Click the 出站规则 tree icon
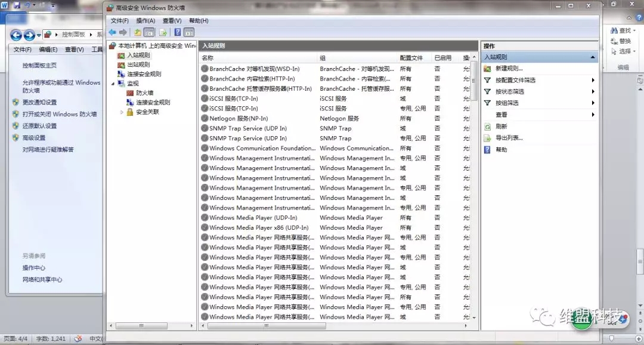644x345 pixels. [121, 64]
